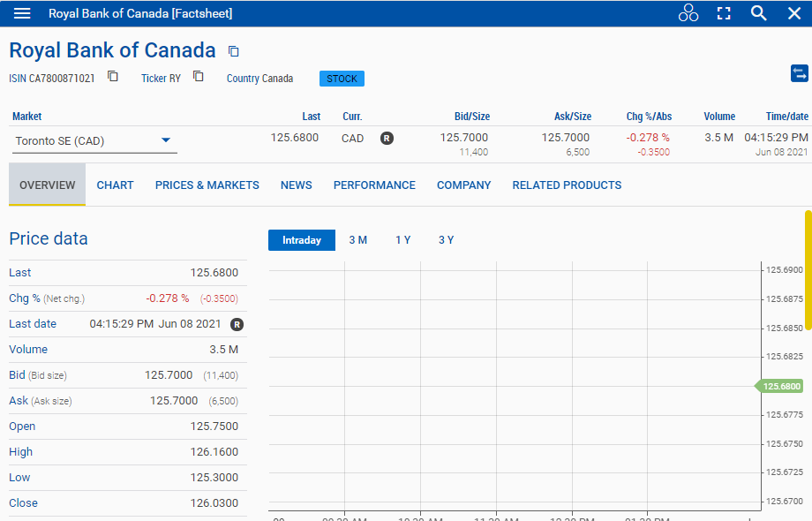Select the 3 M chart range
The height and width of the screenshot is (521, 812).
pos(357,240)
